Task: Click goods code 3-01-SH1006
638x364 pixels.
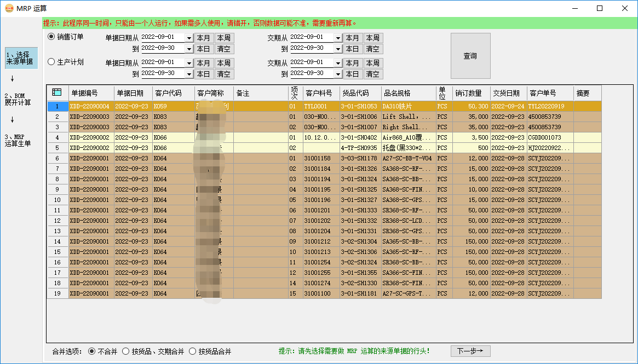Action: tap(360, 117)
